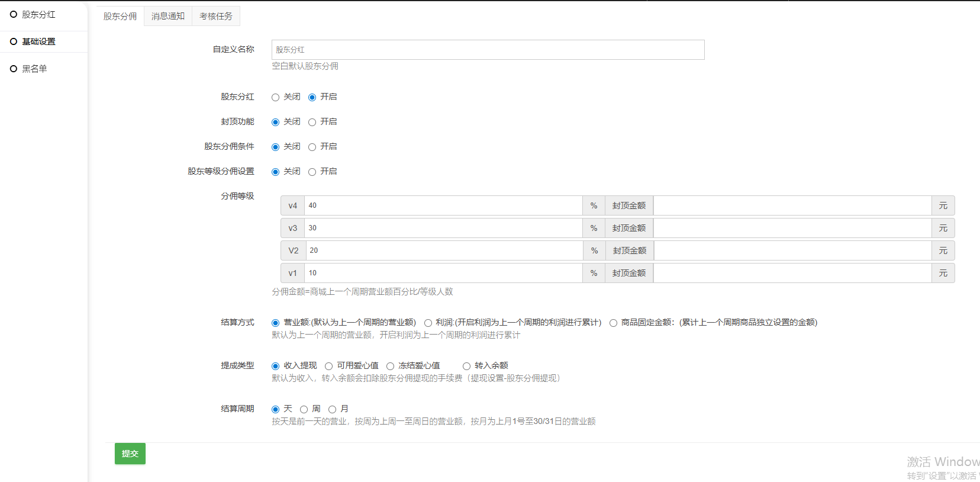Switch to the 考核任务 tab
This screenshot has height=482, width=980.
(216, 17)
